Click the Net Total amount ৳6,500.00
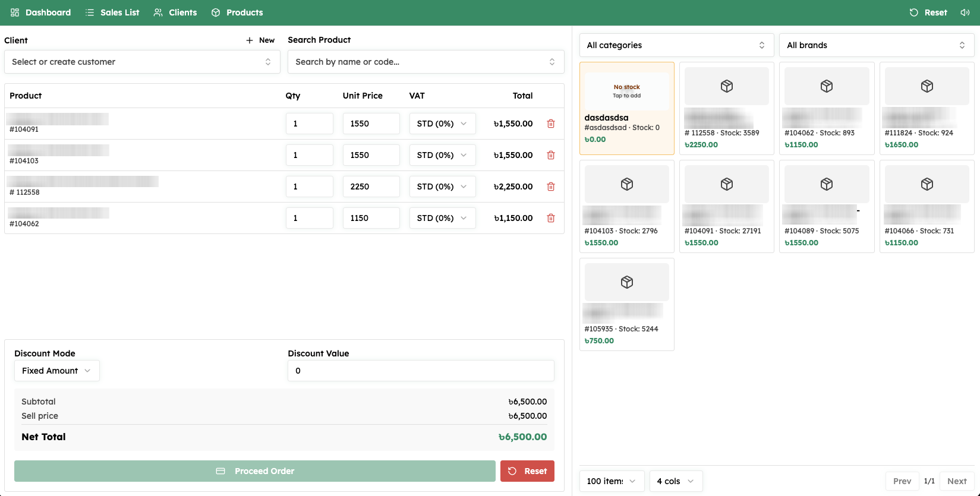Viewport: 980px width, 496px height. click(x=522, y=437)
